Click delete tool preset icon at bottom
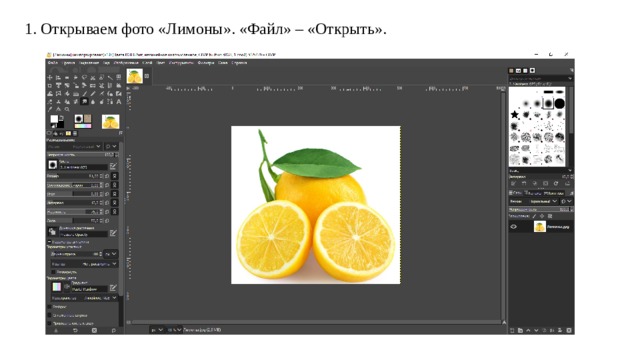The height and width of the screenshot is (360, 640). (94, 331)
